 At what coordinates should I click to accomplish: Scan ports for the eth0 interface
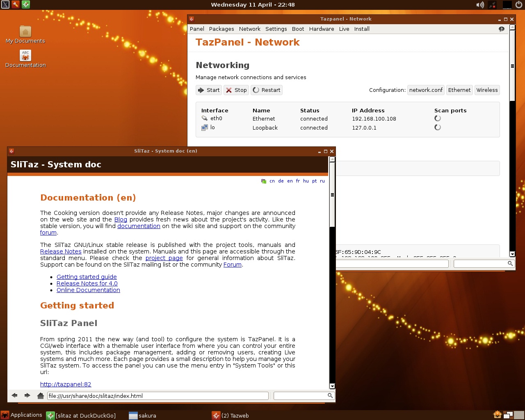coord(438,119)
